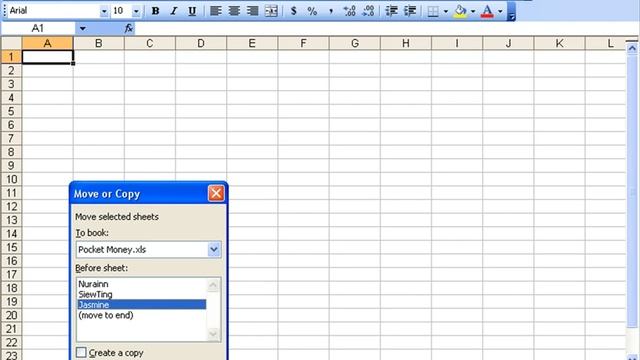
Task: Increase decimal places
Action: (349, 11)
